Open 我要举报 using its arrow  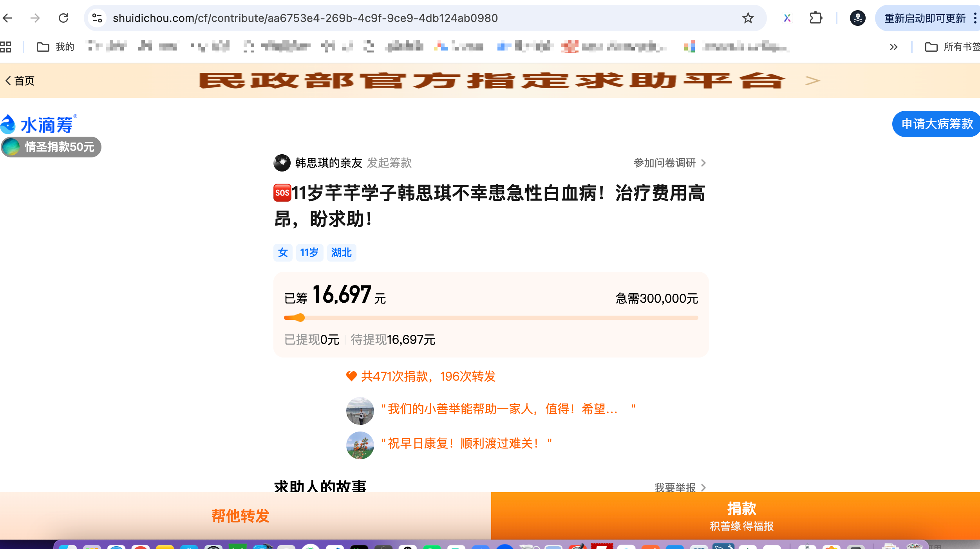pyautogui.click(x=703, y=488)
